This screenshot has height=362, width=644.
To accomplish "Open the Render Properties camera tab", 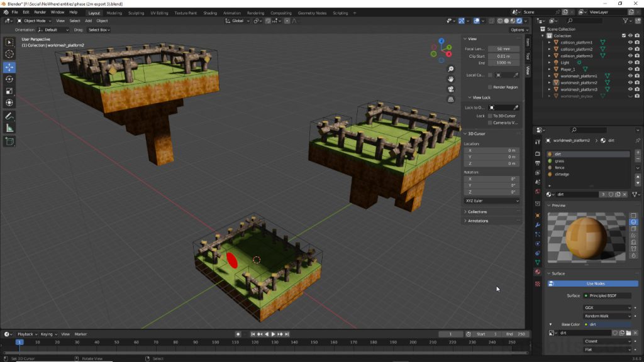I will [x=537, y=153].
